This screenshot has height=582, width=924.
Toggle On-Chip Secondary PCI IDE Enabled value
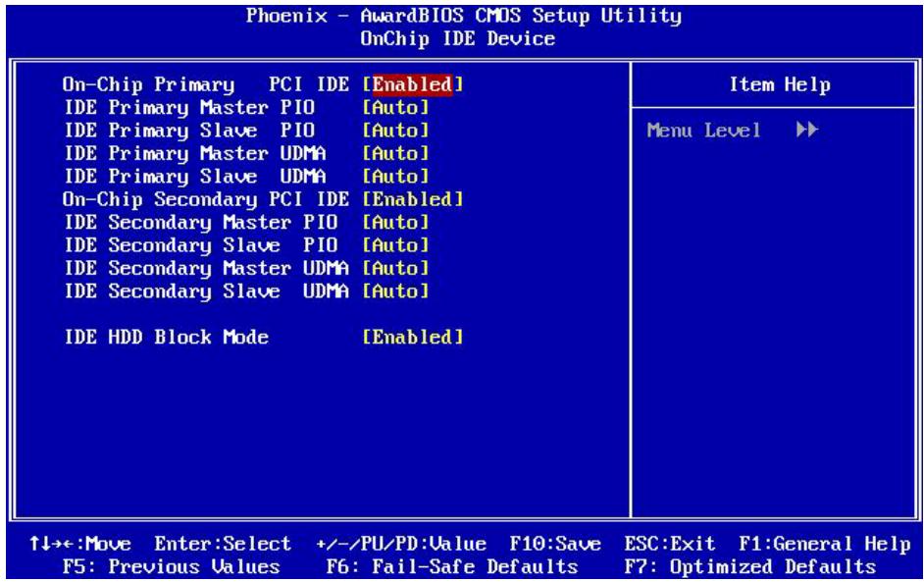pyautogui.click(x=413, y=199)
